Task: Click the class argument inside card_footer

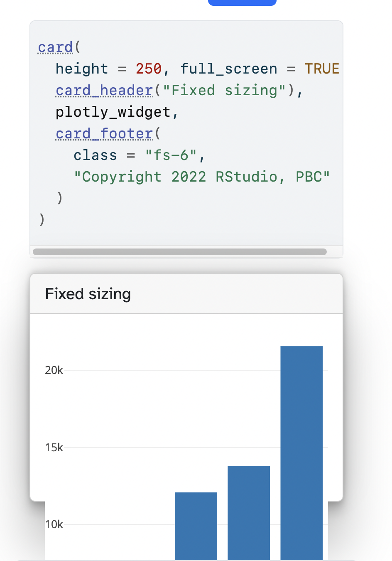Action: point(95,155)
